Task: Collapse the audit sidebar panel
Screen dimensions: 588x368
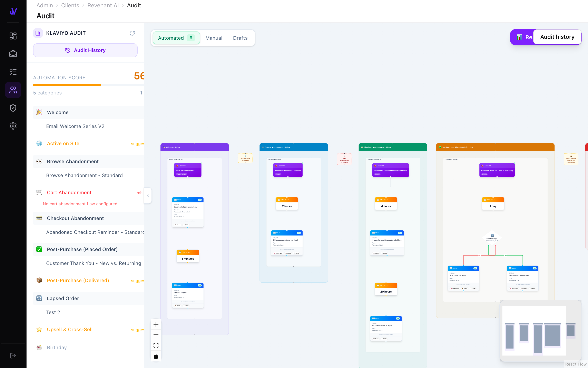Action: pos(148,195)
